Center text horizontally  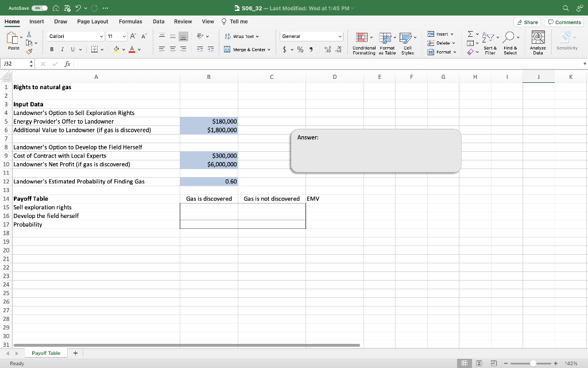172,49
